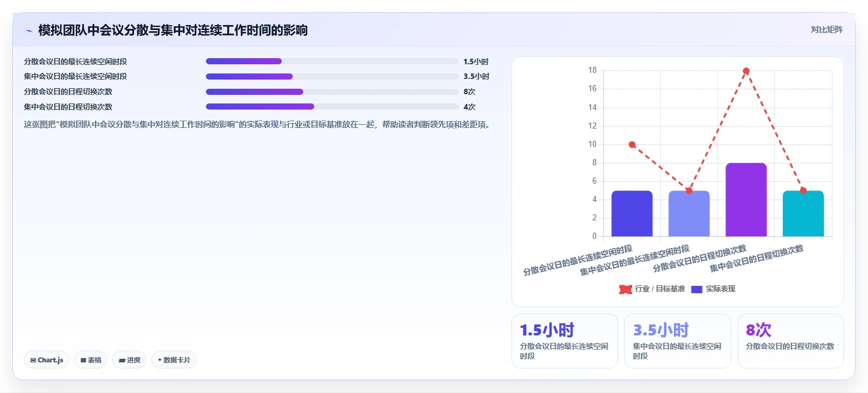Click the 1.5小时 data card

tap(564, 341)
